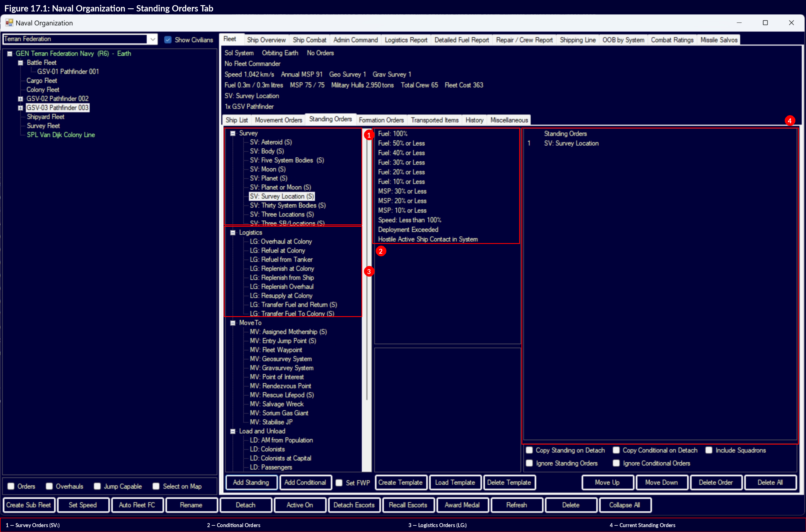The image size is (806, 532).
Task: Check the Jump Capable filter
Action: tap(98, 486)
